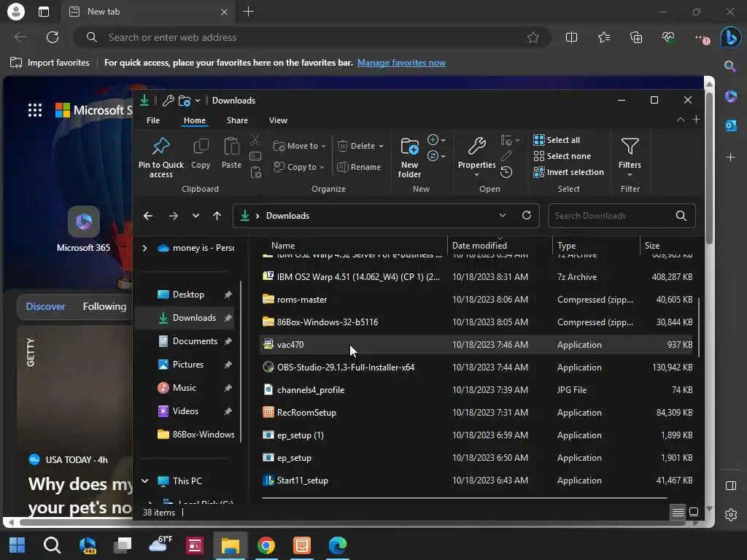Select Desktop in navigation pane
The image size is (747, 560).
pos(187,295)
